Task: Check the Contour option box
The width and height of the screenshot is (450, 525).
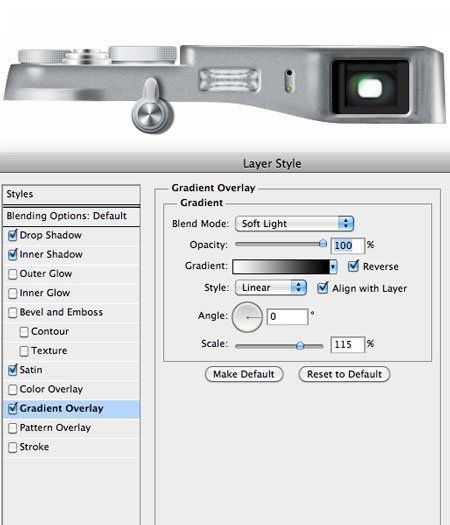Action: [24, 332]
